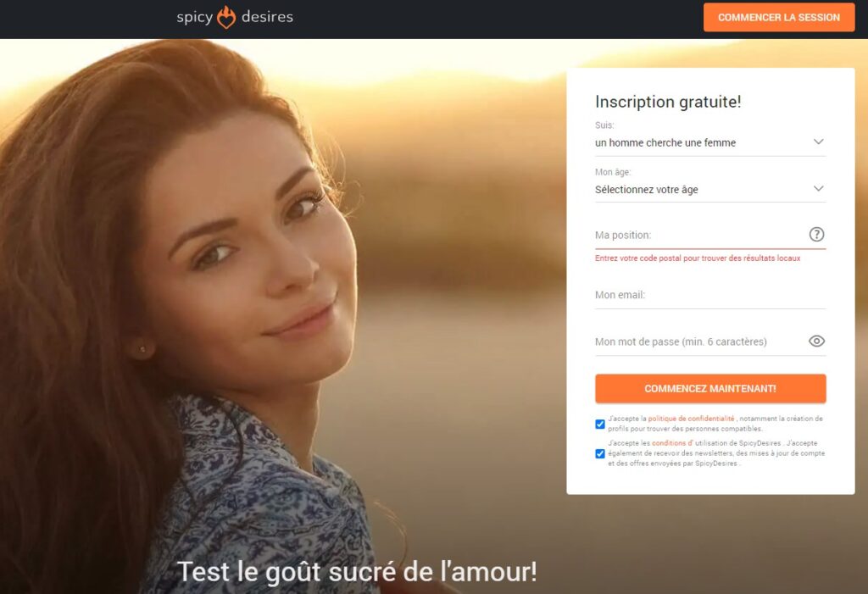Click the COMMENCEZ MAINTENANT! button

pyautogui.click(x=710, y=389)
